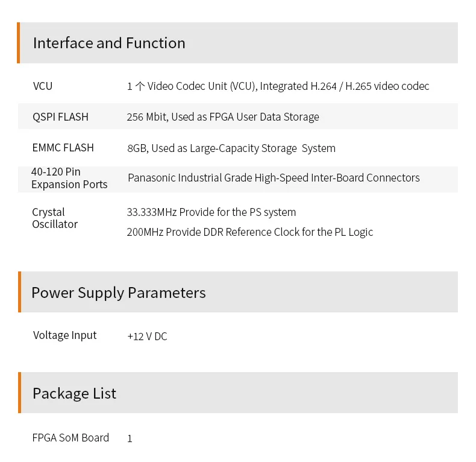Select the Crystal Oscillator label
The height and width of the screenshot is (462, 476).
pos(55,218)
